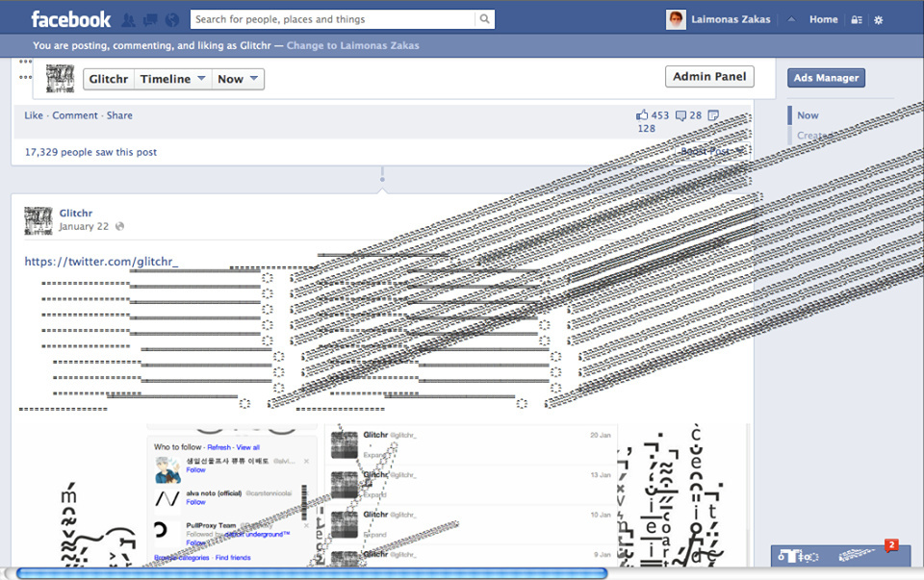The width and height of the screenshot is (924, 580).
Task: Click the horizontal scrollbar at bottom
Action: coord(312,573)
